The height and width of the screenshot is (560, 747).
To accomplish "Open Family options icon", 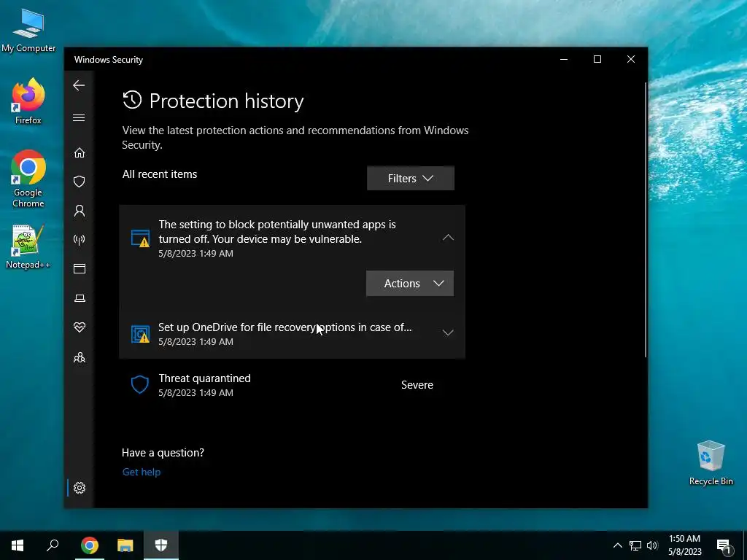I will (x=79, y=357).
